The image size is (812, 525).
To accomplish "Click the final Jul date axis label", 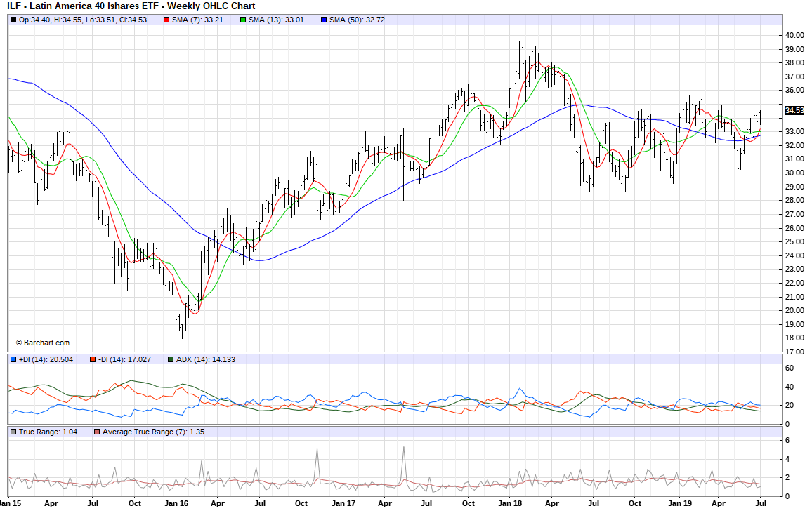I will pyautogui.click(x=760, y=503).
